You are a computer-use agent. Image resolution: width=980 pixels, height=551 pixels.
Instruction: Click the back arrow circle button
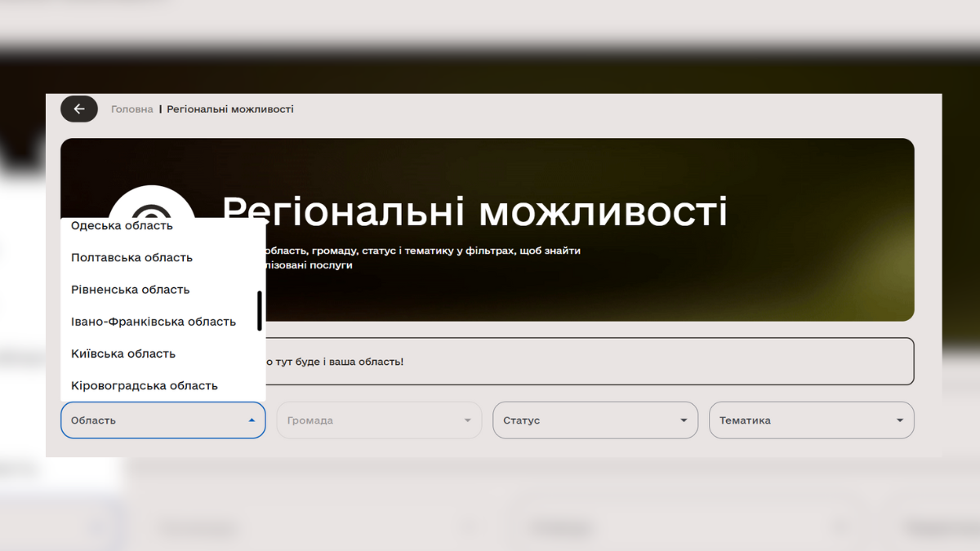[78, 109]
